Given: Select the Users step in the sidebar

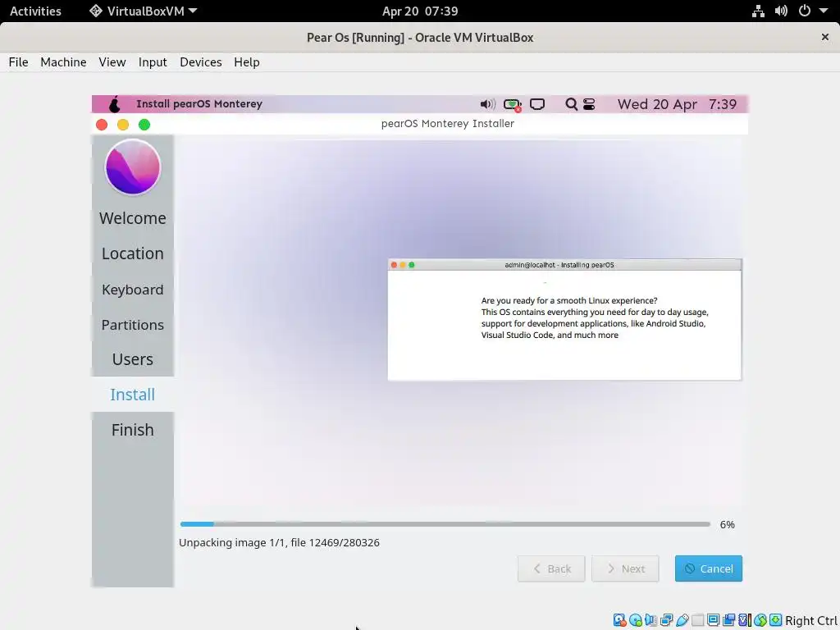Looking at the screenshot, I should (x=132, y=359).
